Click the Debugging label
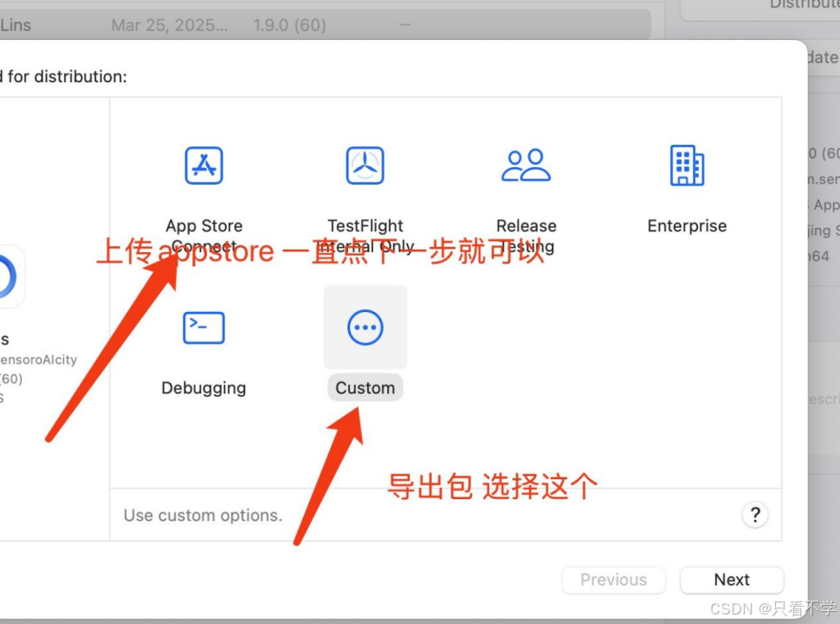Image resolution: width=840 pixels, height=624 pixels. [204, 387]
